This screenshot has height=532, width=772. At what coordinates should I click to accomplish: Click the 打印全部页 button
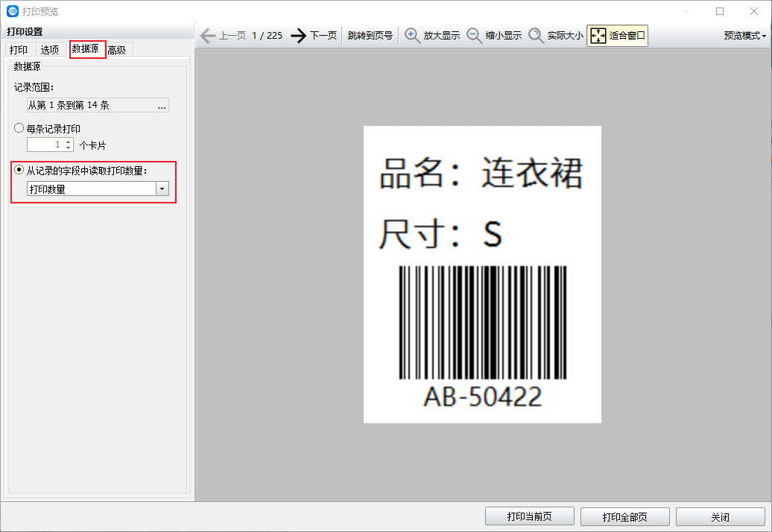tap(624, 517)
